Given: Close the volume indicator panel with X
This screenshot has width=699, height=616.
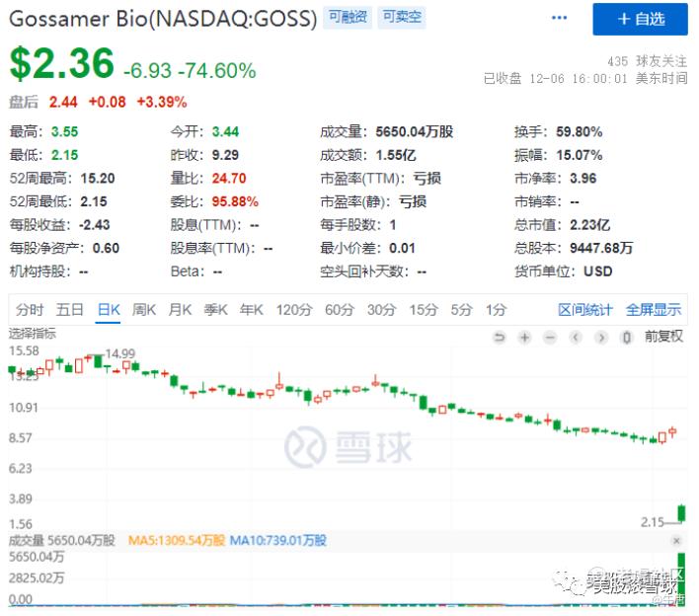Looking at the screenshot, I should pos(676,541).
